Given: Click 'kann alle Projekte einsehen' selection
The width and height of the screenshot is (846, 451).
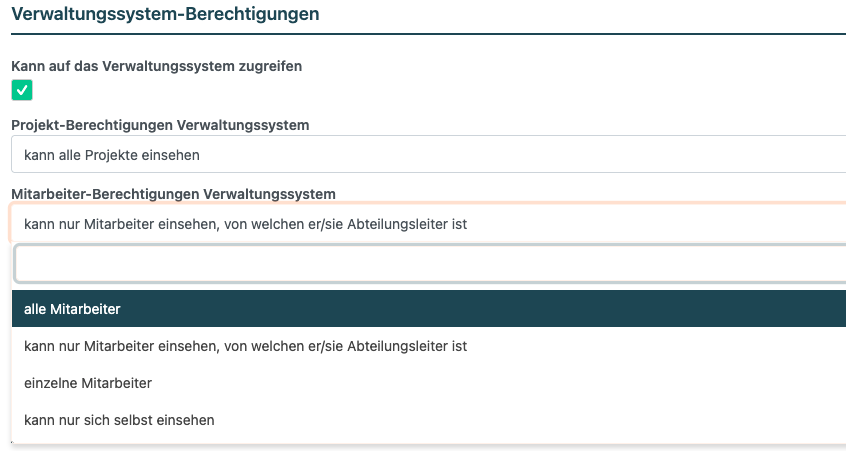Looking at the screenshot, I should (x=112, y=155).
